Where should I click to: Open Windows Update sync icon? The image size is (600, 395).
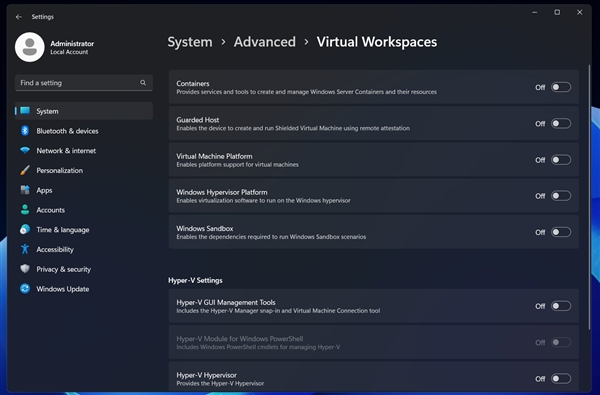click(x=25, y=289)
